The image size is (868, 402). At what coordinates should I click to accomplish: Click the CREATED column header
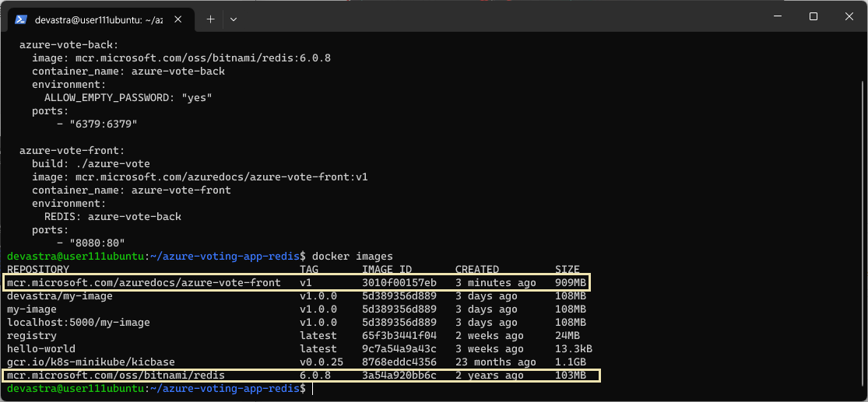(x=477, y=269)
